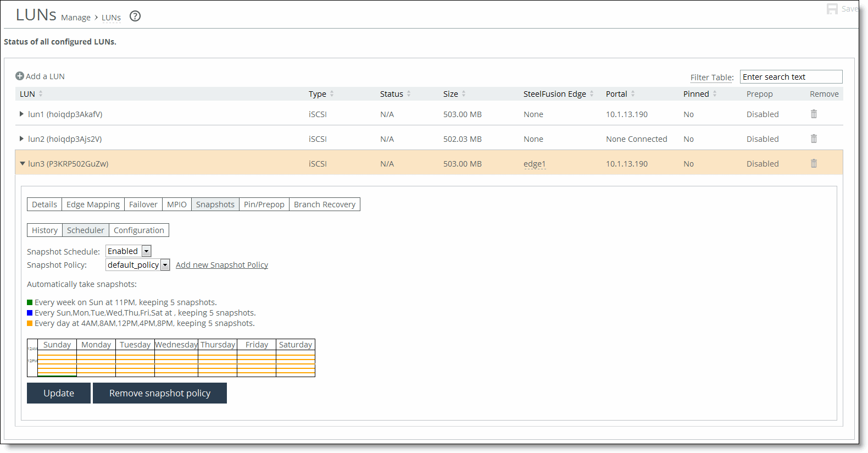Click the Friday column header
The width and height of the screenshot is (868, 453).
tap(257, 345)
